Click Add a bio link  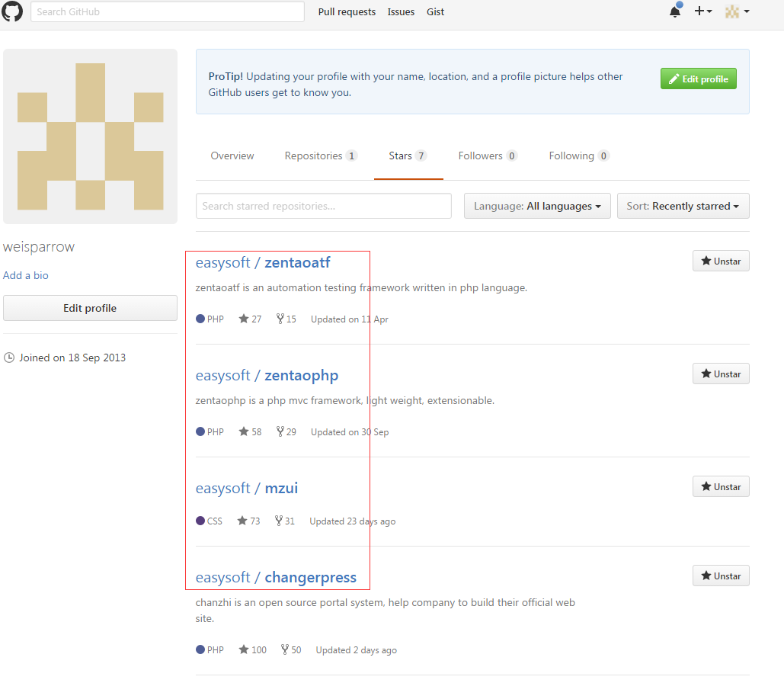tap(25, 275)
